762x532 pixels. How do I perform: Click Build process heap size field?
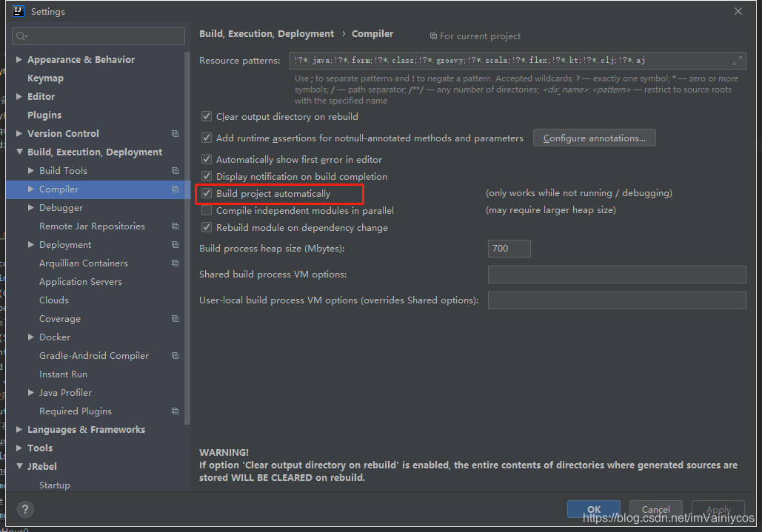coord(509,249)
